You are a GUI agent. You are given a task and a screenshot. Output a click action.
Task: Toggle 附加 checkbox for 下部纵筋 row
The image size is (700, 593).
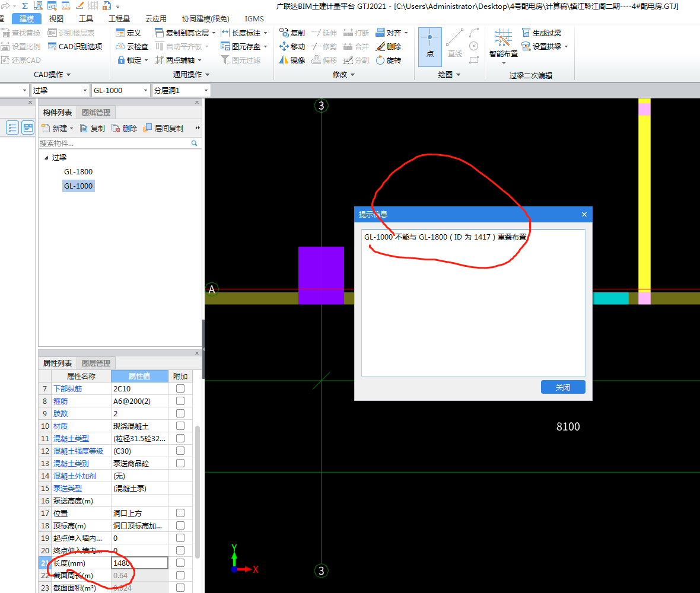(x=180, y=388)
